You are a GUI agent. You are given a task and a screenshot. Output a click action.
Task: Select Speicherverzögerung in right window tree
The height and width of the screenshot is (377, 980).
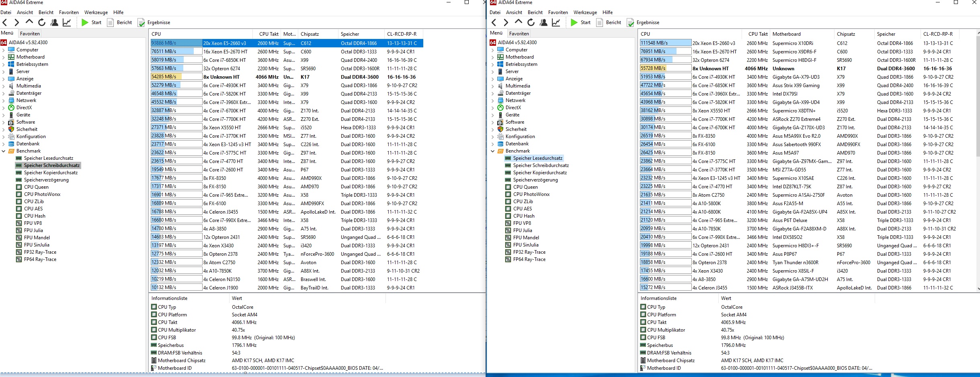535,180
